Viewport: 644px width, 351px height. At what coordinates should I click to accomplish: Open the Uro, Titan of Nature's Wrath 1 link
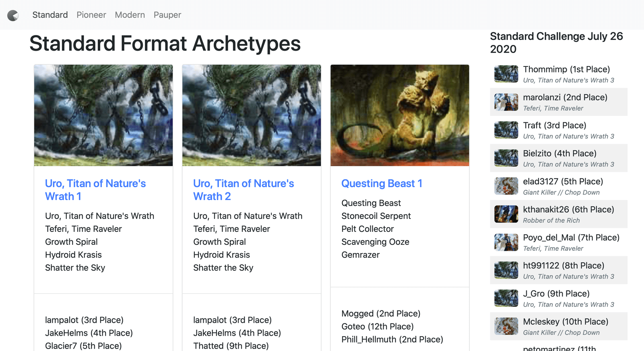tap(95, 190)
